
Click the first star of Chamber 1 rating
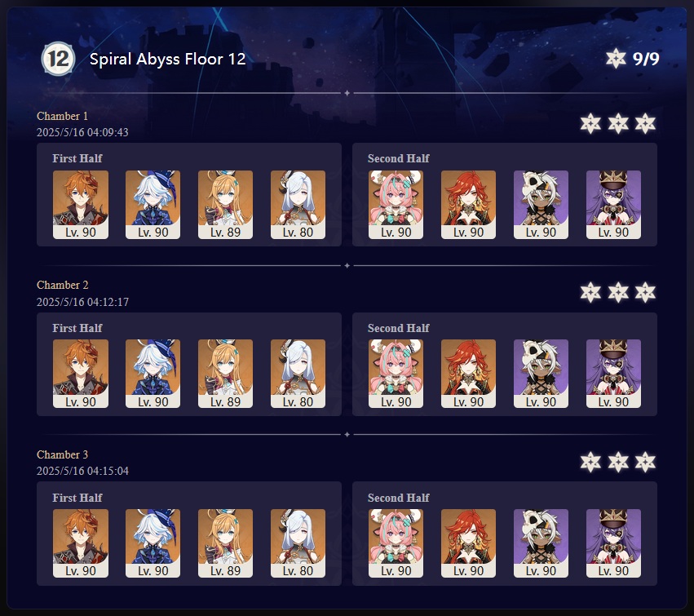(x=590, y=123)
